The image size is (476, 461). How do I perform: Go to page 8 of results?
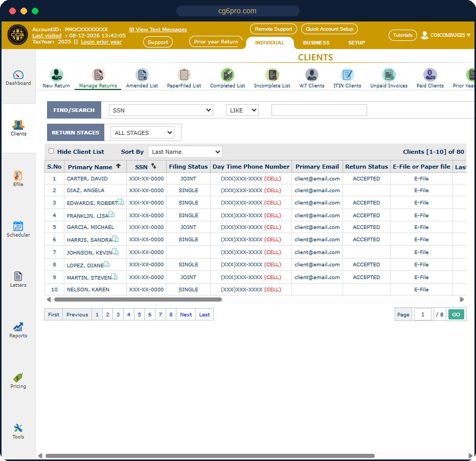click(171, 315)
